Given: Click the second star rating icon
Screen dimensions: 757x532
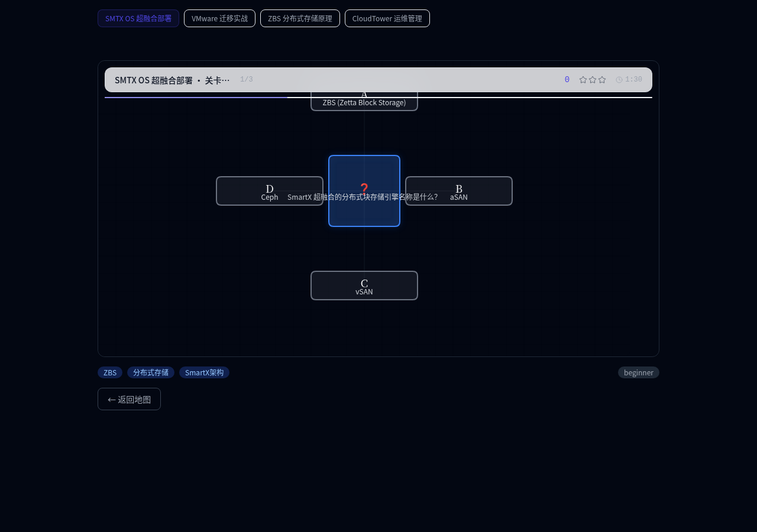Looking at the screenshot, I should [593, 80].
